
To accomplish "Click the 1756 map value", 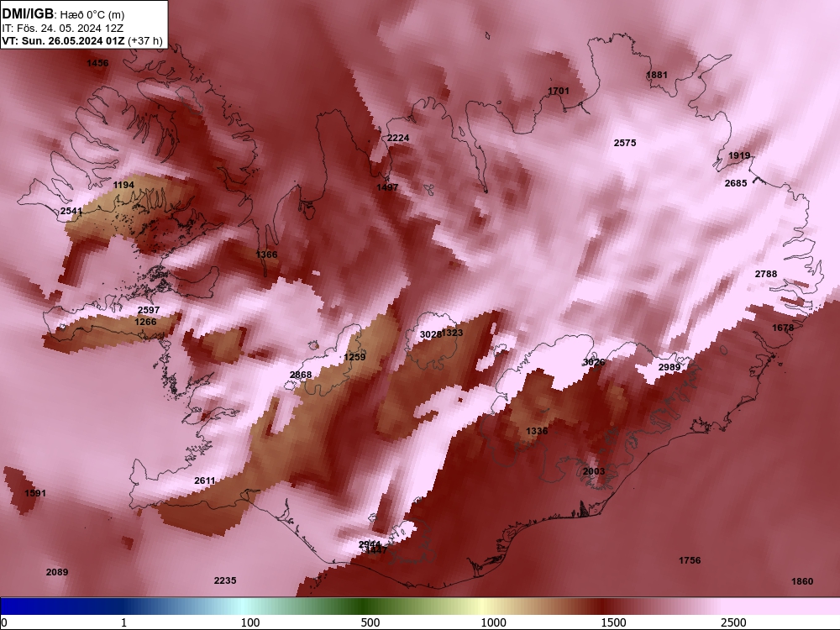I will [690, 560].
